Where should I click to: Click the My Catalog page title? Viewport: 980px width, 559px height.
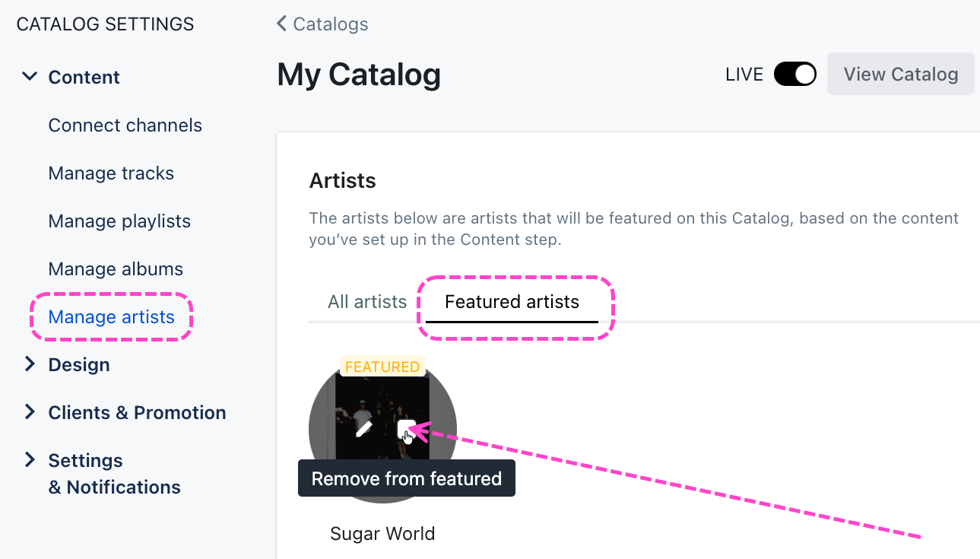[359, 75]
